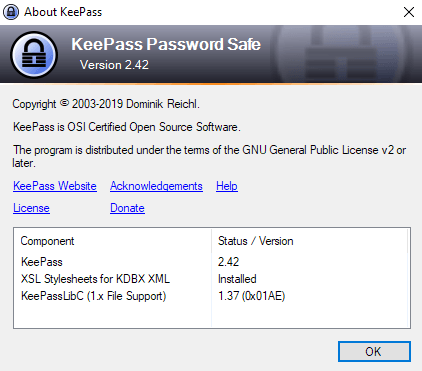
Task: Open the Acknowledgements link
Action: (156, 186)
